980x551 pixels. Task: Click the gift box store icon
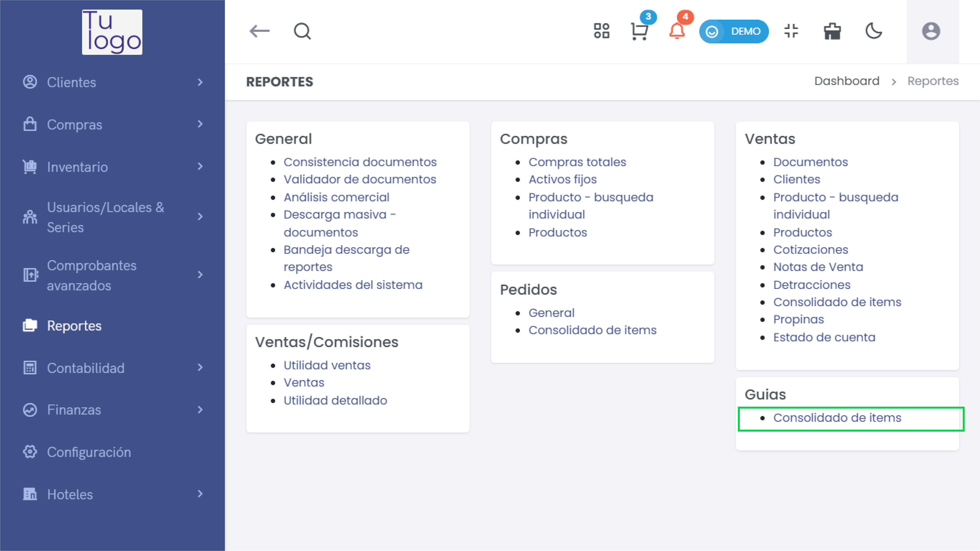click(832, 31)
